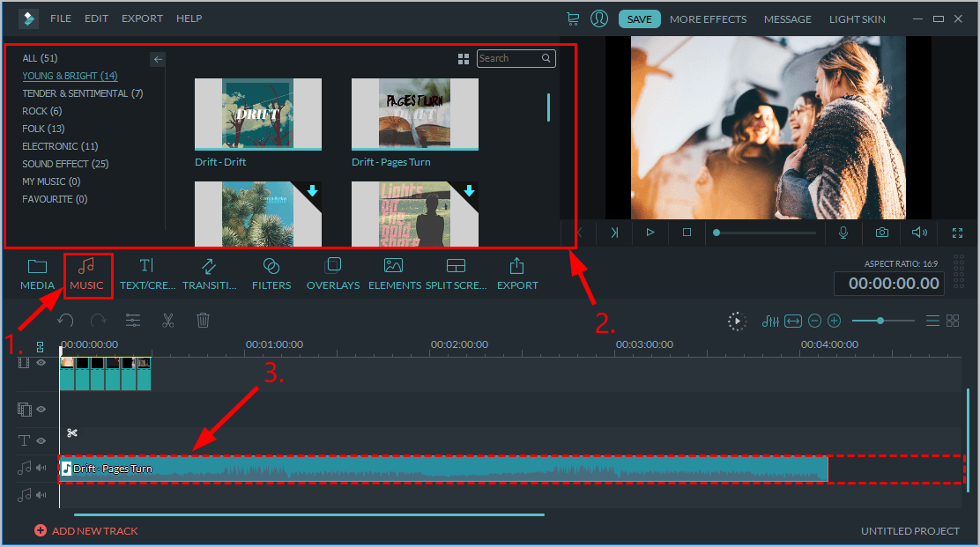Screen dimensions: 980x547
Task: Click the SAVE button
Action: coord(639,18)
